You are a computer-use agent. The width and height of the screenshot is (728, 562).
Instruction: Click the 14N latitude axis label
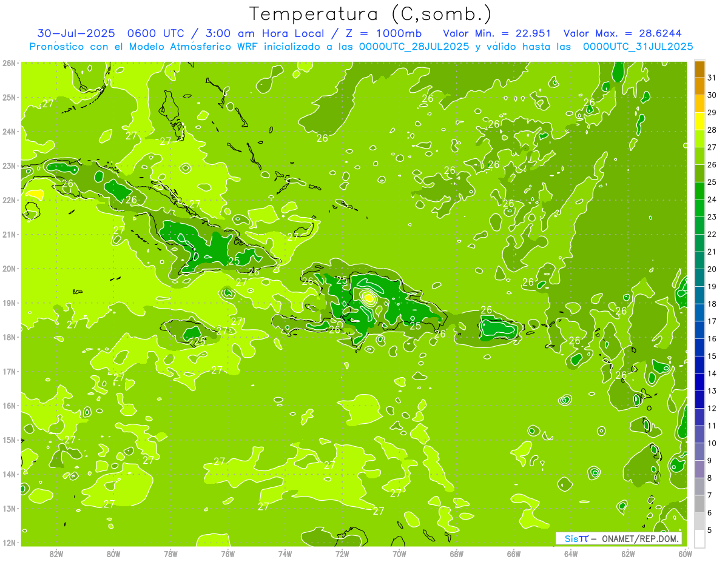pyautogui.click(x=9, y=474)
